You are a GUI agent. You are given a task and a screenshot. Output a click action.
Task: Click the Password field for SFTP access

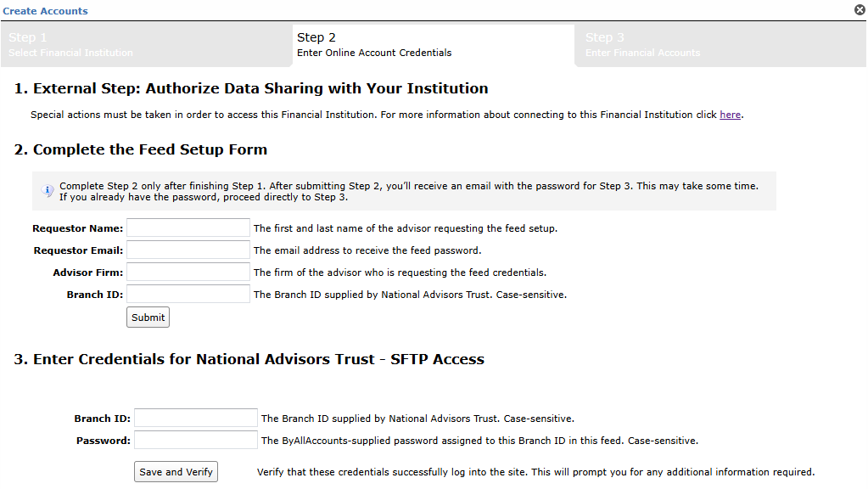(196, 441)
